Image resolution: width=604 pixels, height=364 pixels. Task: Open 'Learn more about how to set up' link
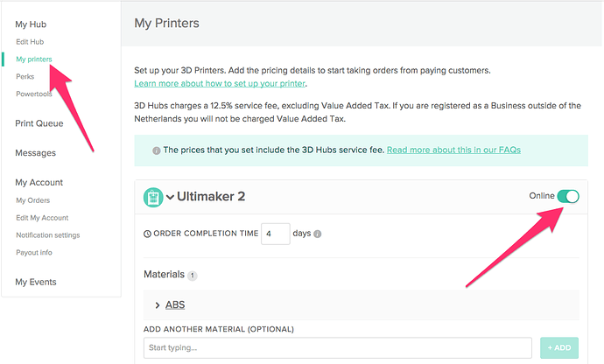click(220, 82)
